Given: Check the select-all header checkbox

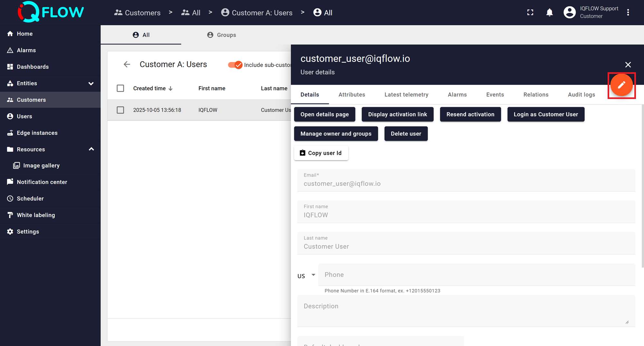Looking at the screenshot, I should [x=120, y=88].
